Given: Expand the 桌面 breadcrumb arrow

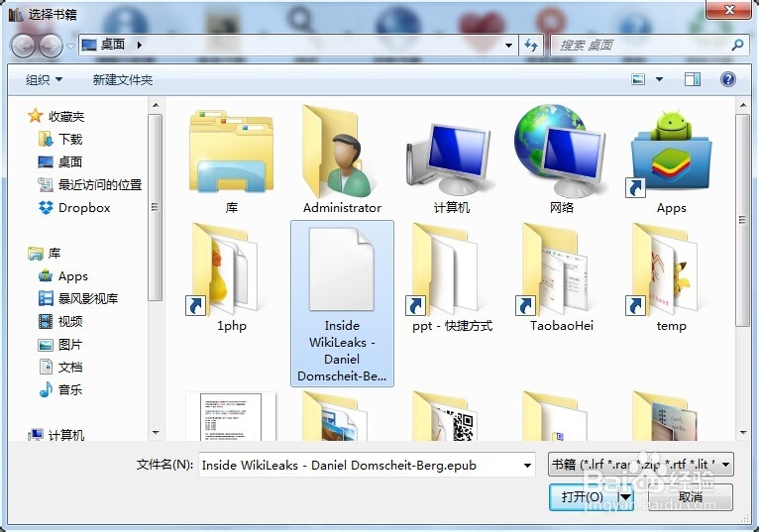Looking at the screenshot, I should (140, 45).
